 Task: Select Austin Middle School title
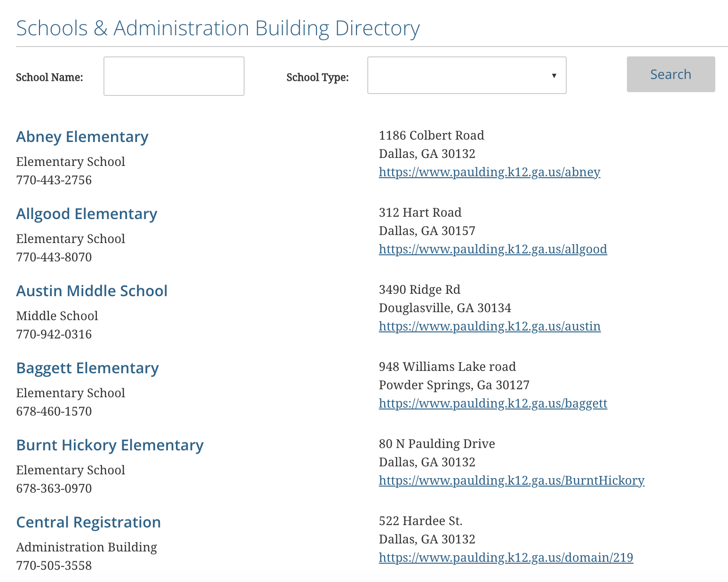pyautogui.click(x=92, y=291)
